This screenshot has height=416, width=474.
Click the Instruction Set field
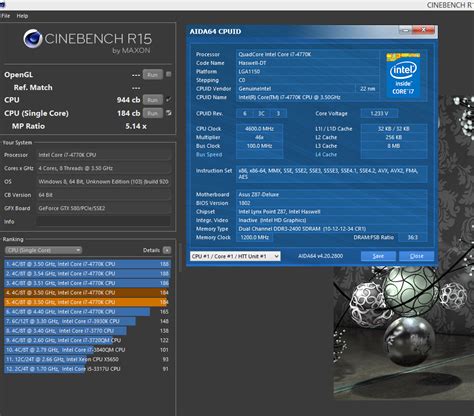coord(332,174)
